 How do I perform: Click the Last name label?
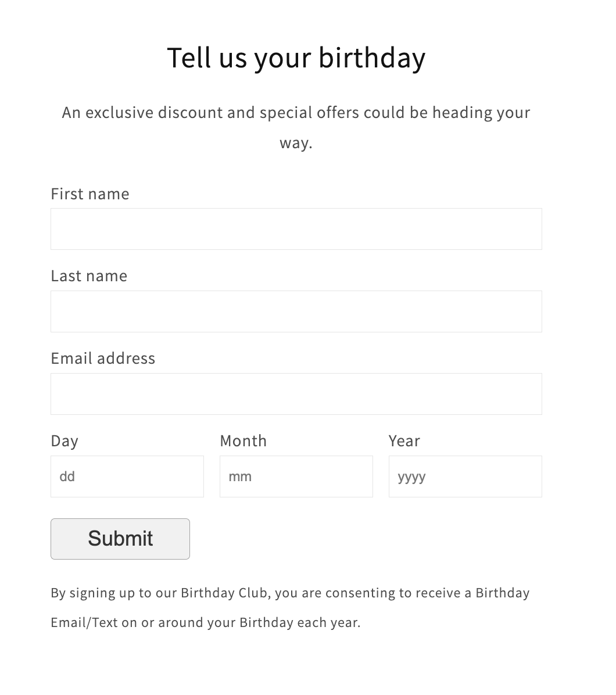click(x=88, y=275)
